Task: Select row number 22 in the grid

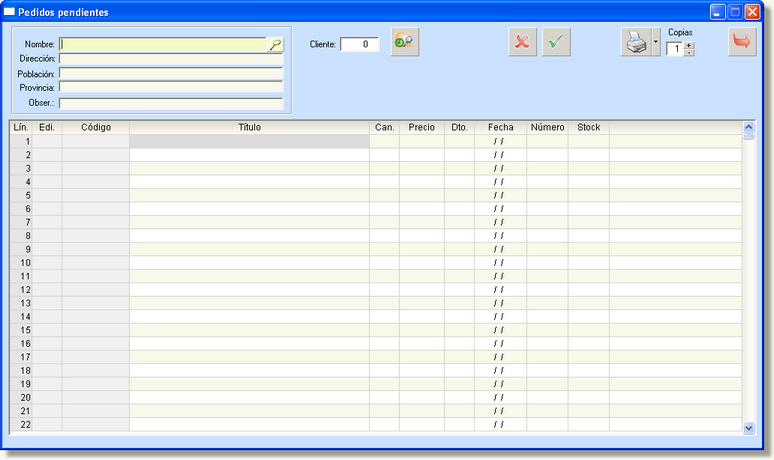Action: coord(21,424)
